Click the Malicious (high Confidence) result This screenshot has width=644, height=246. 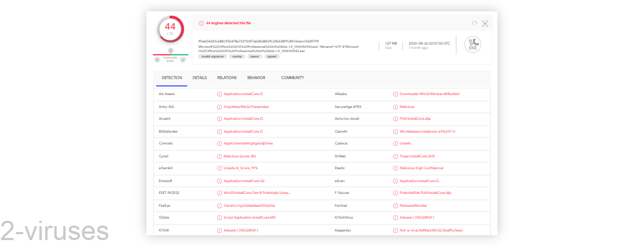[x=422, y=168]
